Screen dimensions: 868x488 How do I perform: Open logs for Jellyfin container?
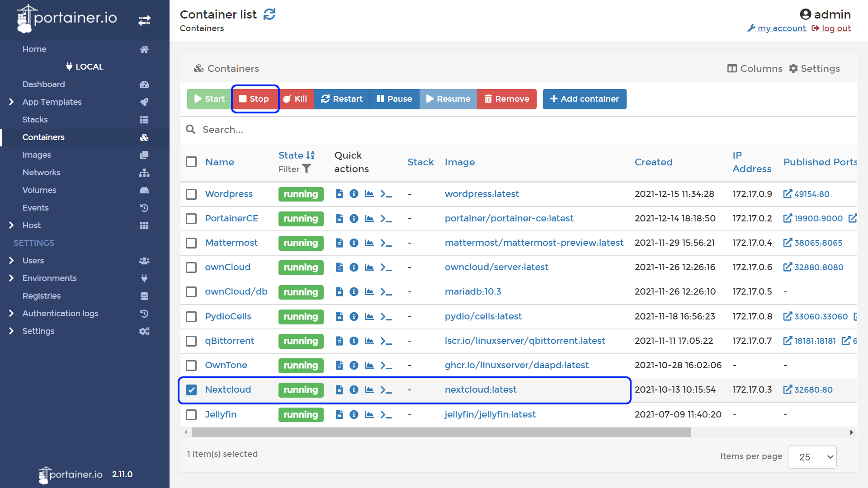tap(340, 414)
